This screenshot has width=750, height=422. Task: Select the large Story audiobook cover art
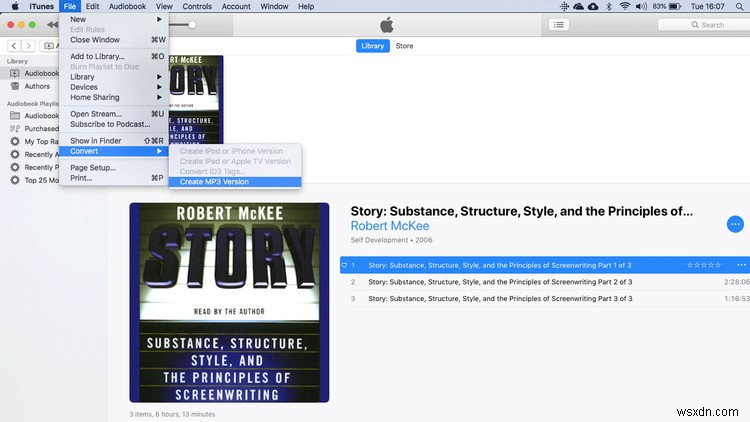point(229,302)
